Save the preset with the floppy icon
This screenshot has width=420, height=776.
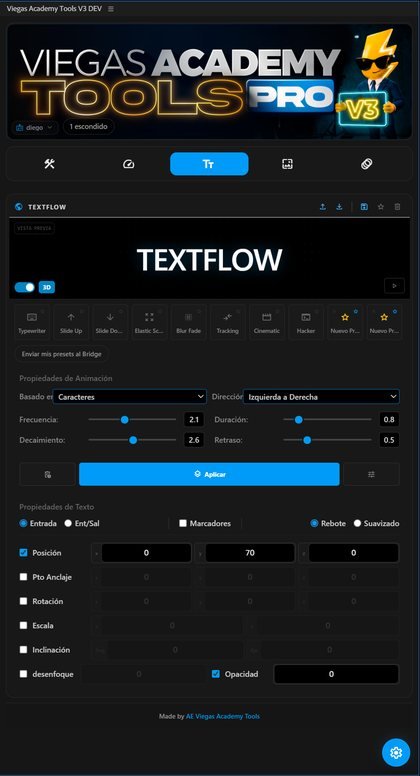click(x=364, y=207)
